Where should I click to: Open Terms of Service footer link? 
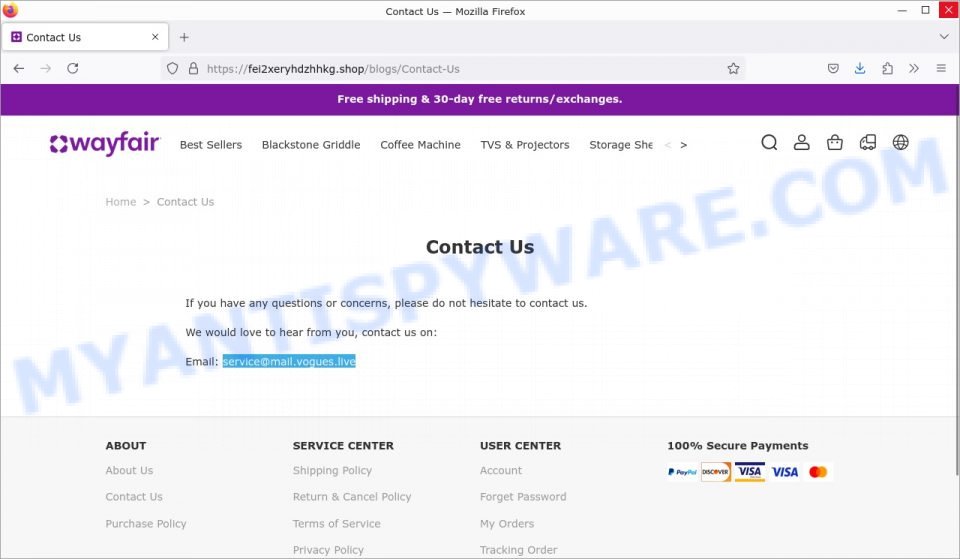pos(337,523)
